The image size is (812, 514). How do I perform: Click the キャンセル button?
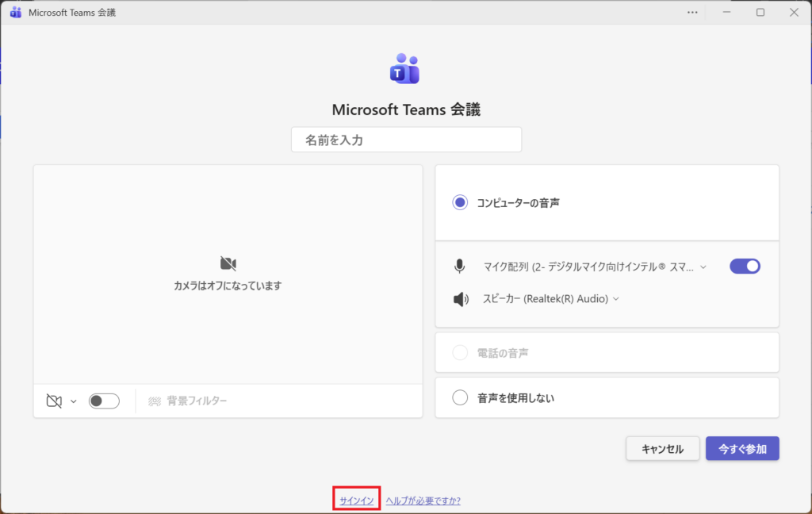pyautogui.click(x=662, y=449)
